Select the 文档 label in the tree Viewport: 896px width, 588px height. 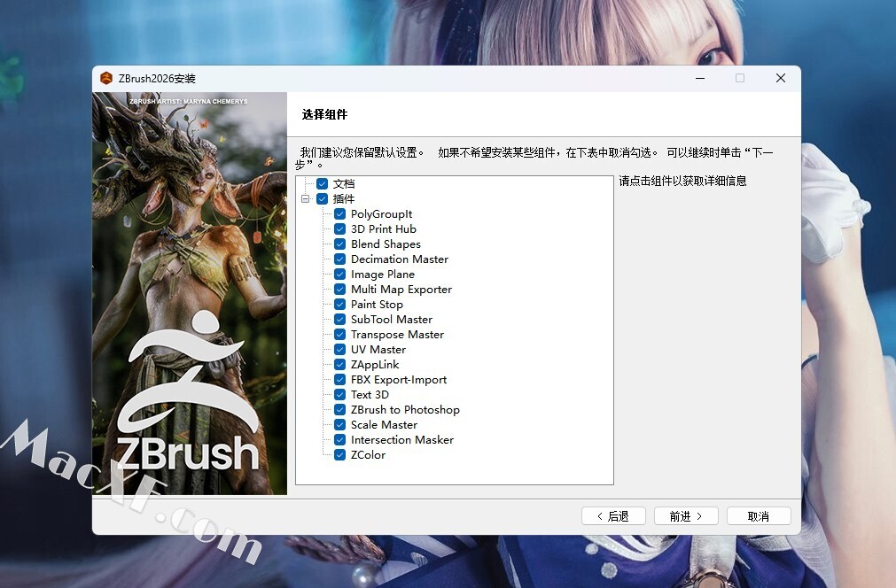[x=344, y=184]
